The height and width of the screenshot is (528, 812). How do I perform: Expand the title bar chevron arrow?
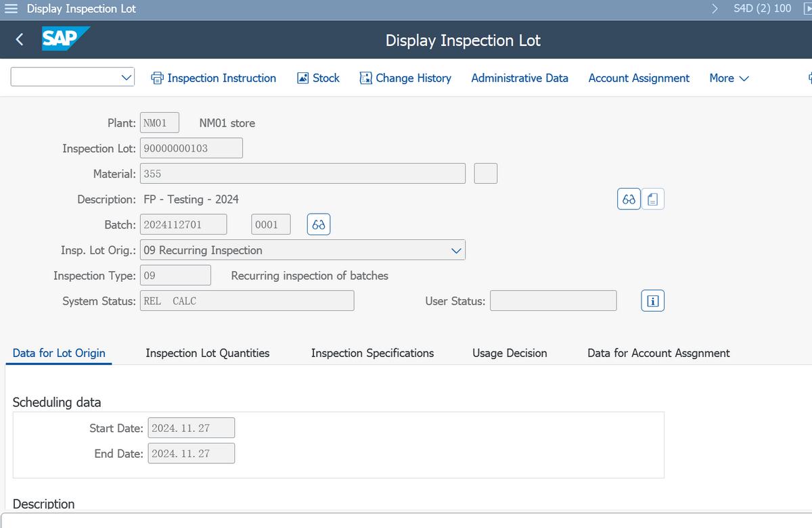(715, 9)
